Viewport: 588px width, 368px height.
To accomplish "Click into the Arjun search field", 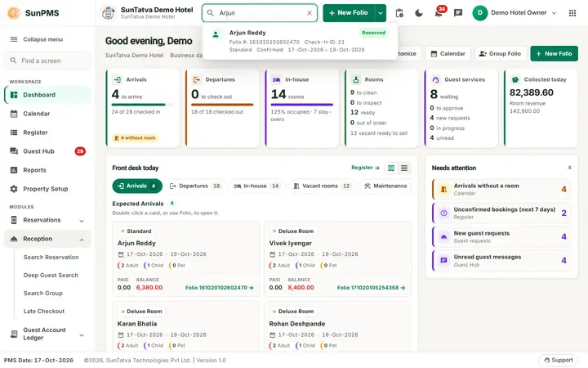I will pyautogui.click(x=260, y=13).
